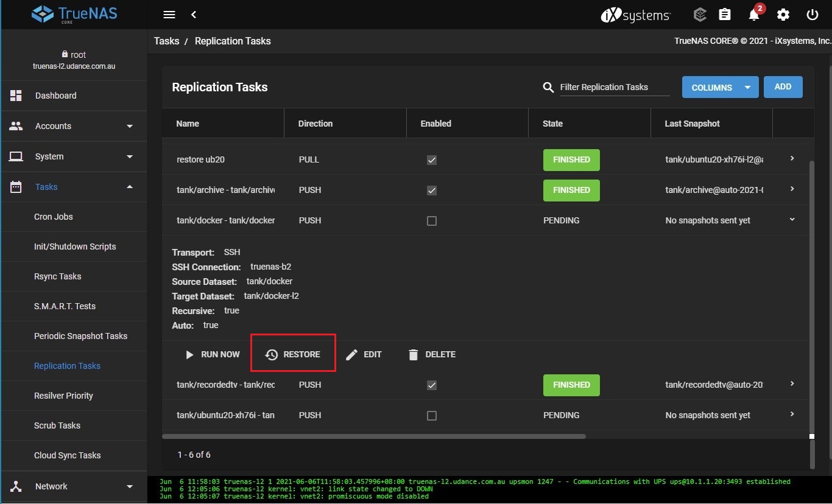Sort by the Name column header
The height and width of the screenshot is (504, 832).
tap(188, 124)
